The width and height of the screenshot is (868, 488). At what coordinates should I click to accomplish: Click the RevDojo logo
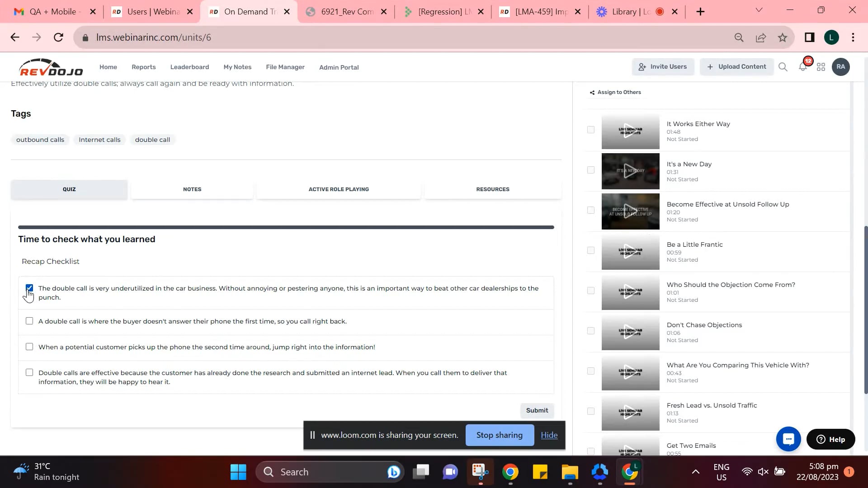coord(51,67)
